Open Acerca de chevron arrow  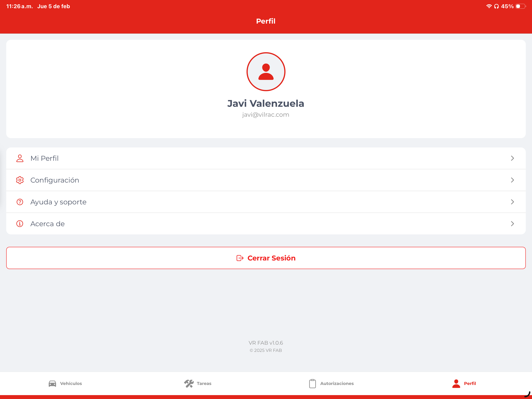tap(512, 224)
